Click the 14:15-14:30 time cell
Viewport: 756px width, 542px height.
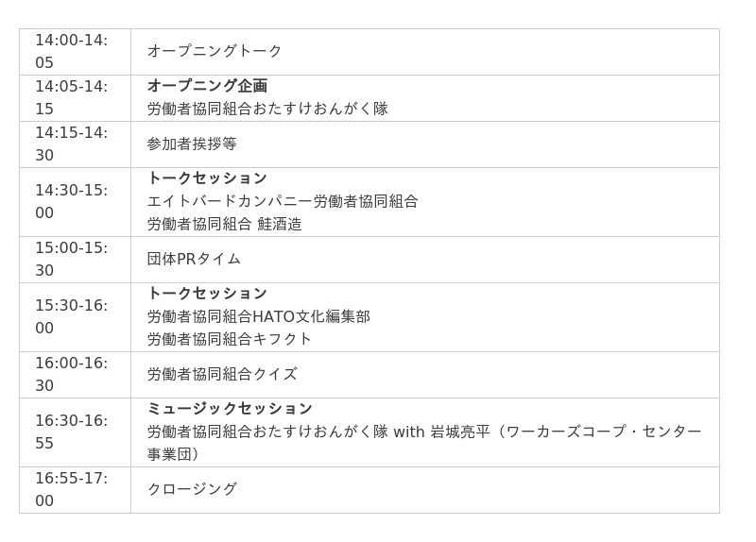pos(75,144)
